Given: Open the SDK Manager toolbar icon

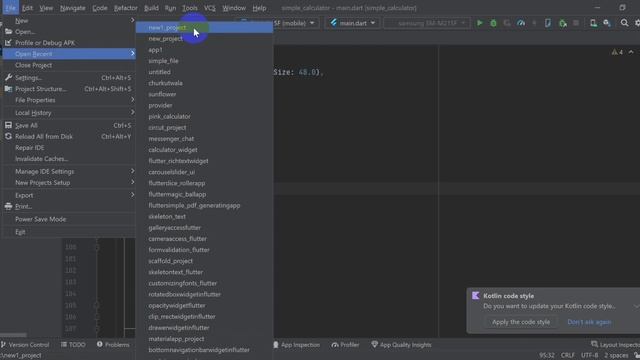Looking at the screenshot, I should 607,23.
